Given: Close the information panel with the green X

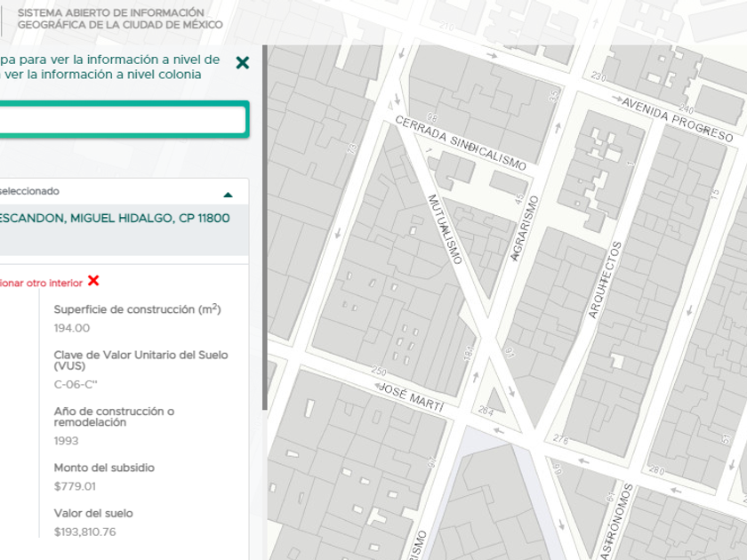Looking at the screenshot, I should (x=242, y=63).
